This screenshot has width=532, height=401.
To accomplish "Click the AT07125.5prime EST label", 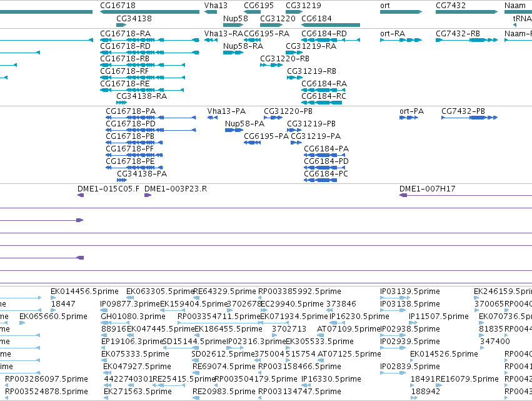I will pos(349,354).
